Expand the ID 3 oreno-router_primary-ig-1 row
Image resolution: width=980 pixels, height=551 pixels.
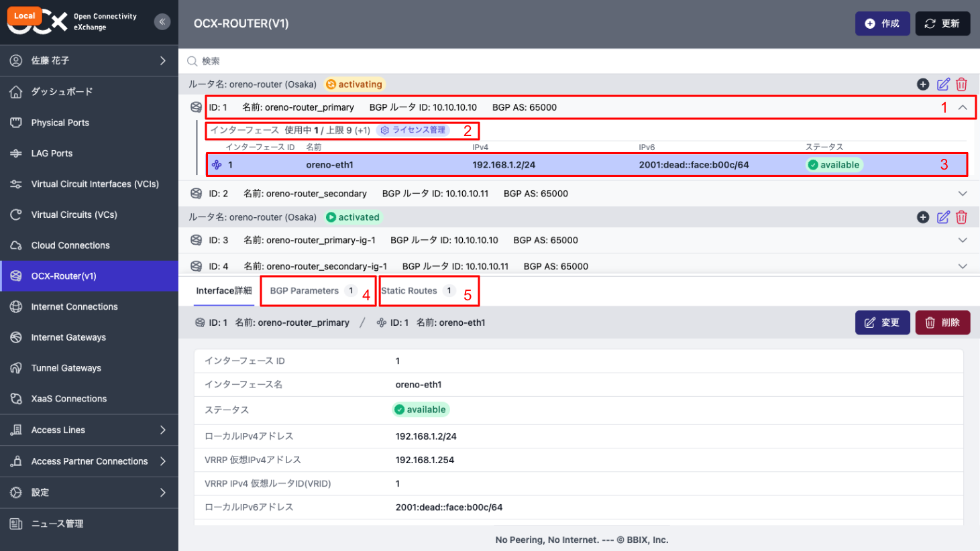(963, 240)
